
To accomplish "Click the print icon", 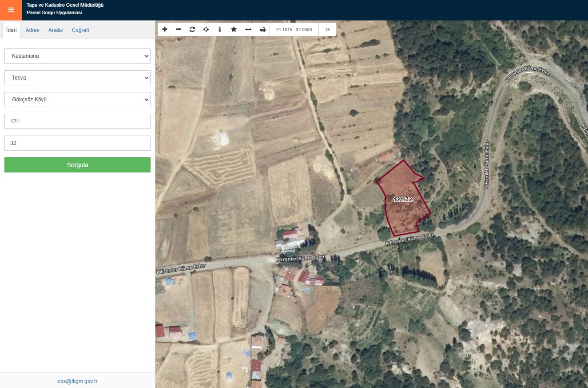I will point(262,29).
